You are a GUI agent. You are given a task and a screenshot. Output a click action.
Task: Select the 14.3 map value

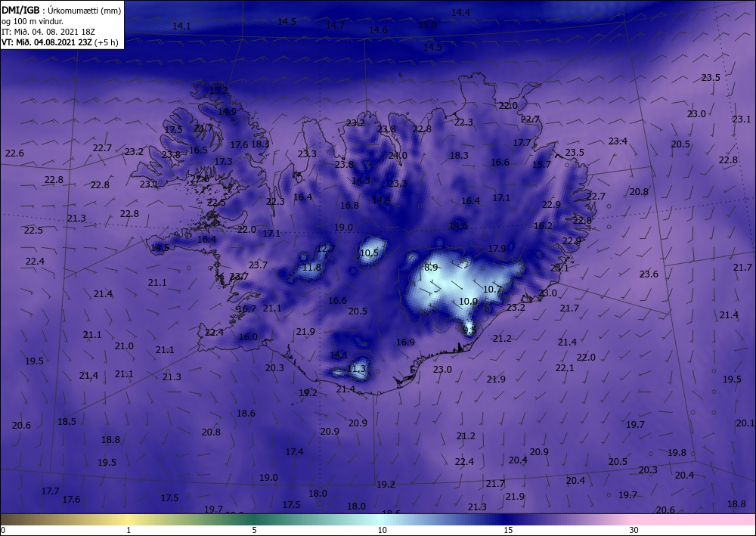point(361,180)
